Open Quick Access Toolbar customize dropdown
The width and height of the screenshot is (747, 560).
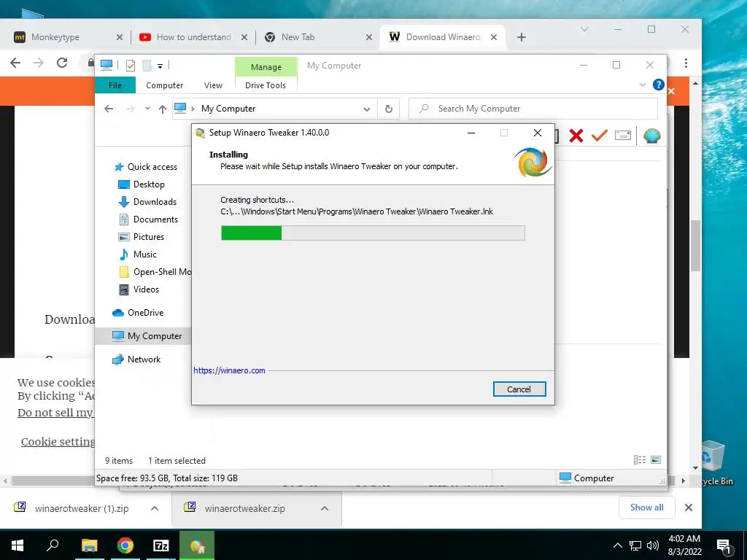point(160,66)
